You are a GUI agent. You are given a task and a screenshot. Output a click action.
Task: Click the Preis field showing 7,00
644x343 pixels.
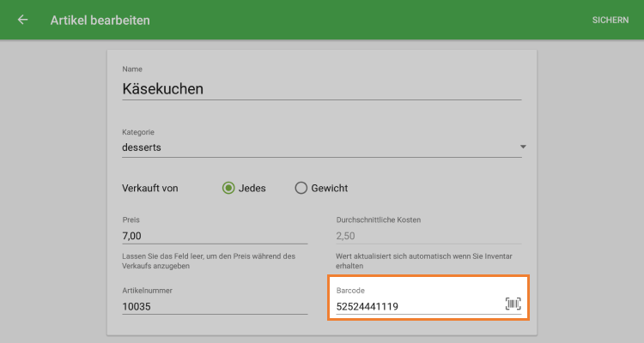coord(215,236)
